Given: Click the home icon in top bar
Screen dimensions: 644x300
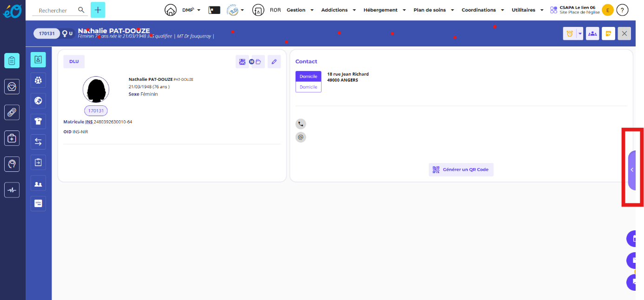Looking at the screenshot, I should coord(171,10).
